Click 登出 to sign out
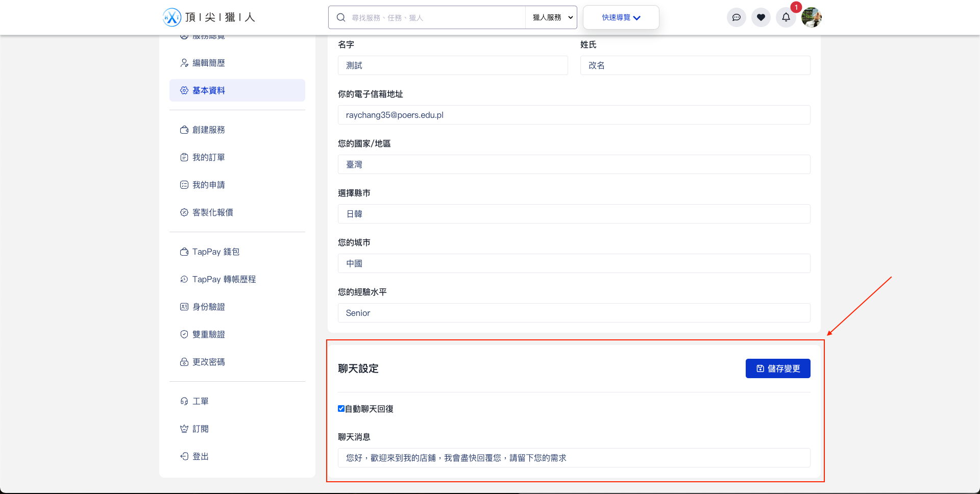Screen dimensions: 980x494 pyautogui.click(x=200, y=456)
